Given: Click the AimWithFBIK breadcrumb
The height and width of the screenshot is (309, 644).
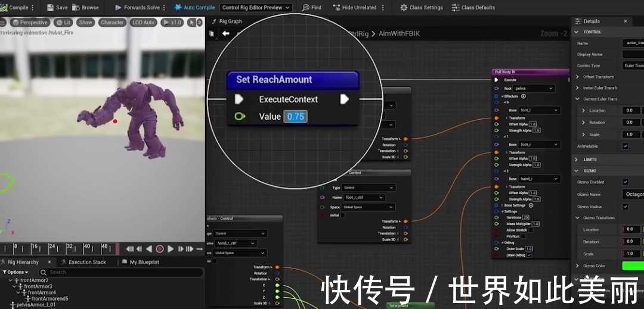Looking at the screenshot, I should coord(399,33).
